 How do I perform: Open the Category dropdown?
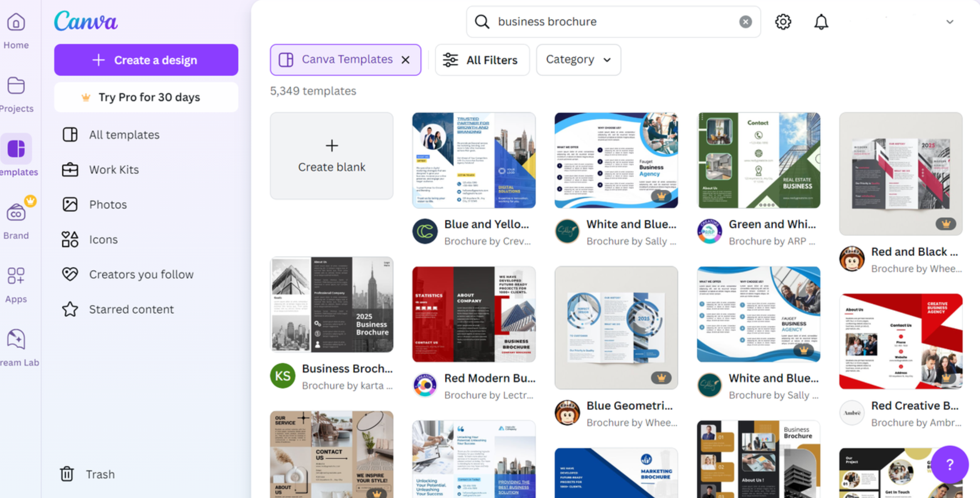pyautogui.click(x=578, y=60)
